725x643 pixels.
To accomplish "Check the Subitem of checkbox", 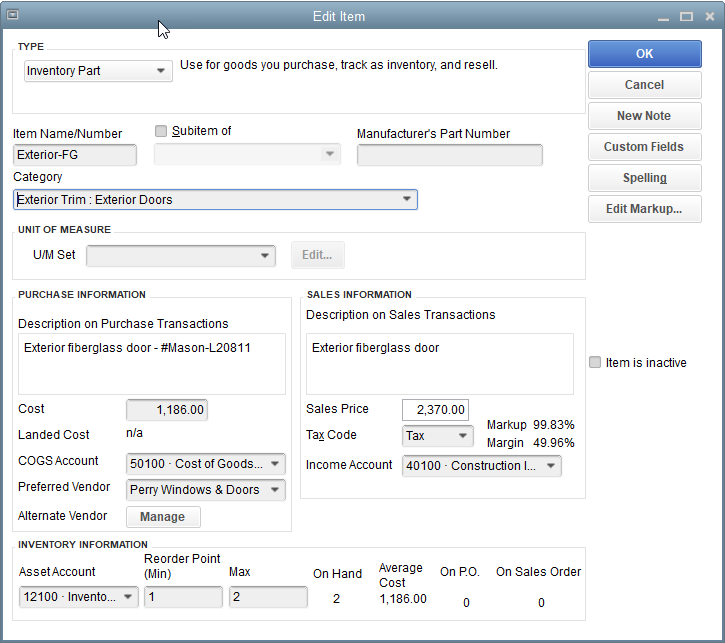I will [161, 131].
